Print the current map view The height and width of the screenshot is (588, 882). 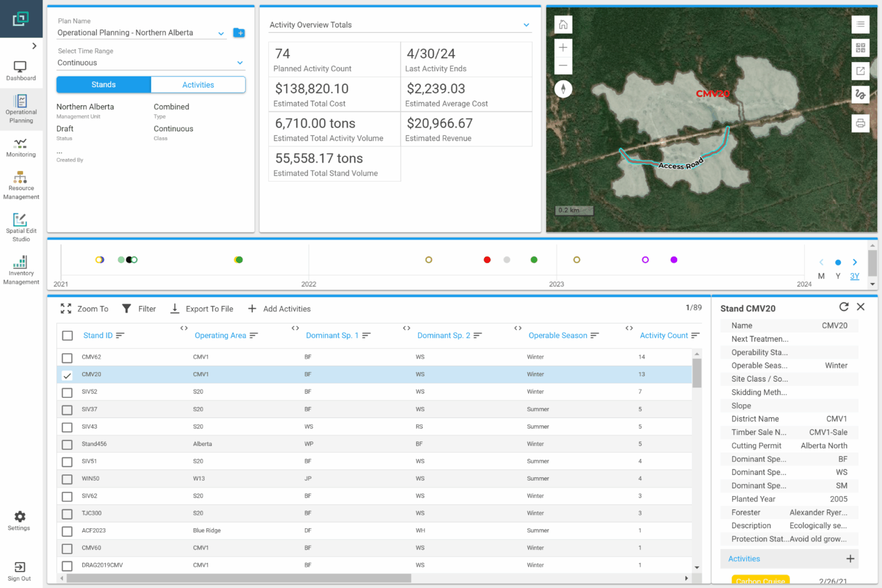(860, 123)
